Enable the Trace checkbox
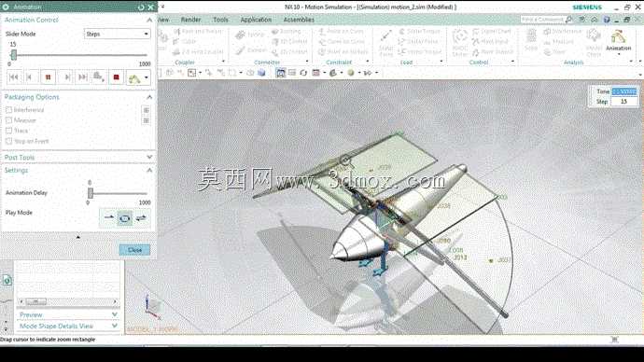The height and width of the screenshot is (362, 644). (x=8, y=131)
